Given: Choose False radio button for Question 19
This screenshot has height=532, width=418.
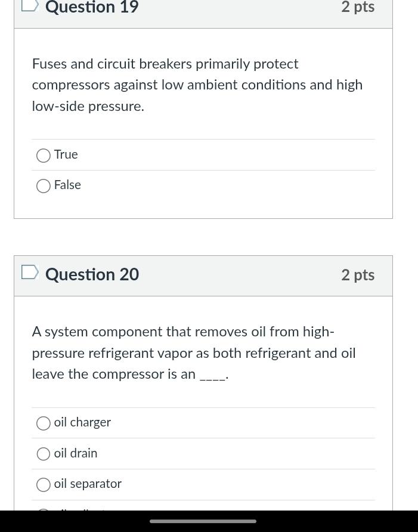Looking at the screenshot, I should tap(44, 186).
